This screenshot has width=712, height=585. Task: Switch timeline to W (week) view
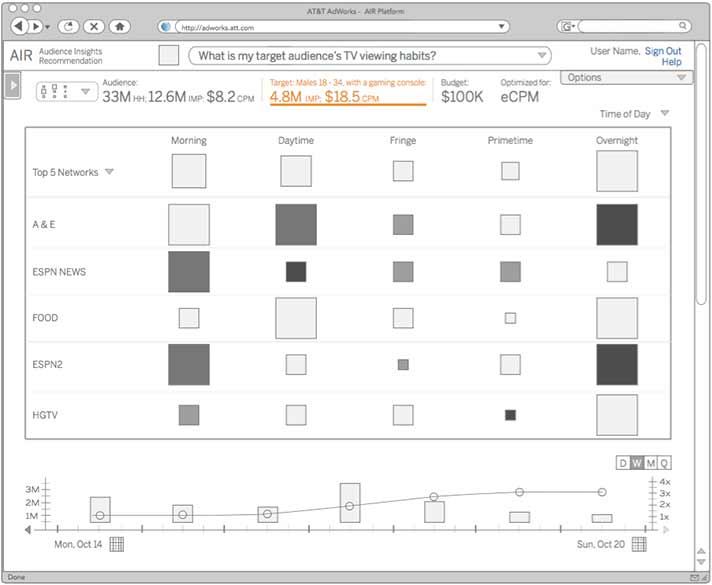(x=637, y=463)
